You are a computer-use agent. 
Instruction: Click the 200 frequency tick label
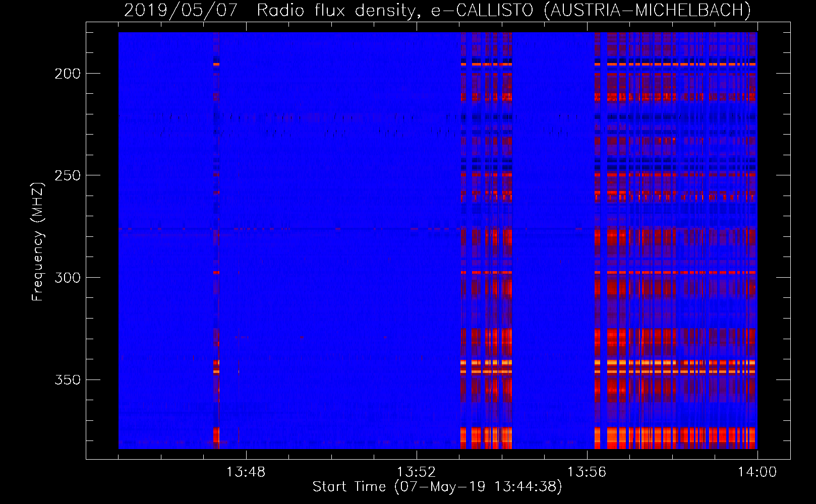pos(68,74)
